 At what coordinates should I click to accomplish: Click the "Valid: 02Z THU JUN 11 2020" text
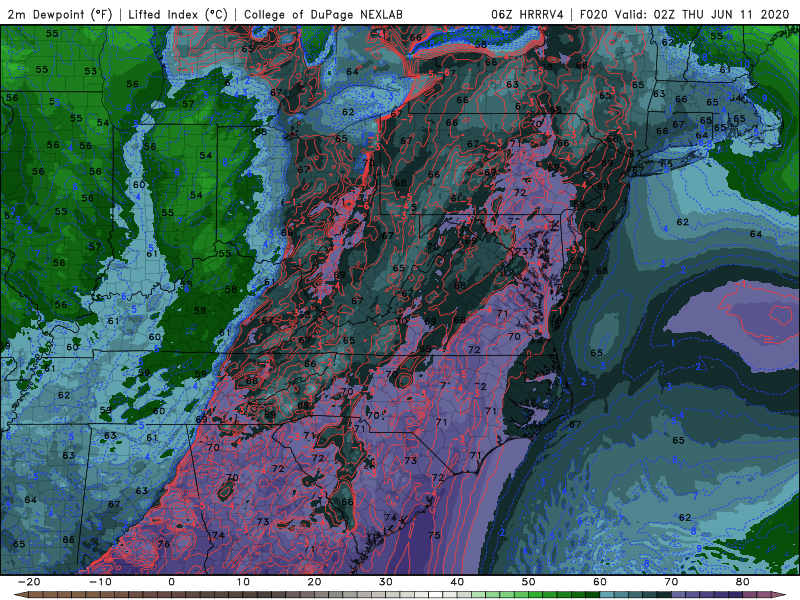(x=702, y=14)
